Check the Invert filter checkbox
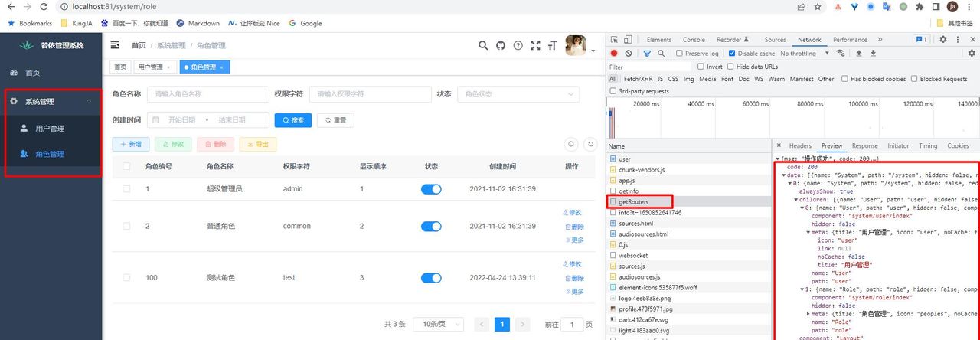980x340 pixels. [x=701, y=67]
